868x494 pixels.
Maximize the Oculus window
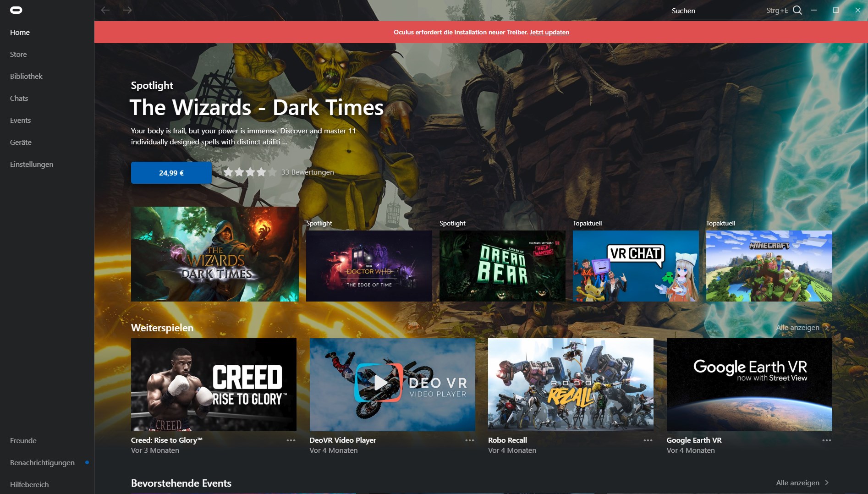coord(836,10)
